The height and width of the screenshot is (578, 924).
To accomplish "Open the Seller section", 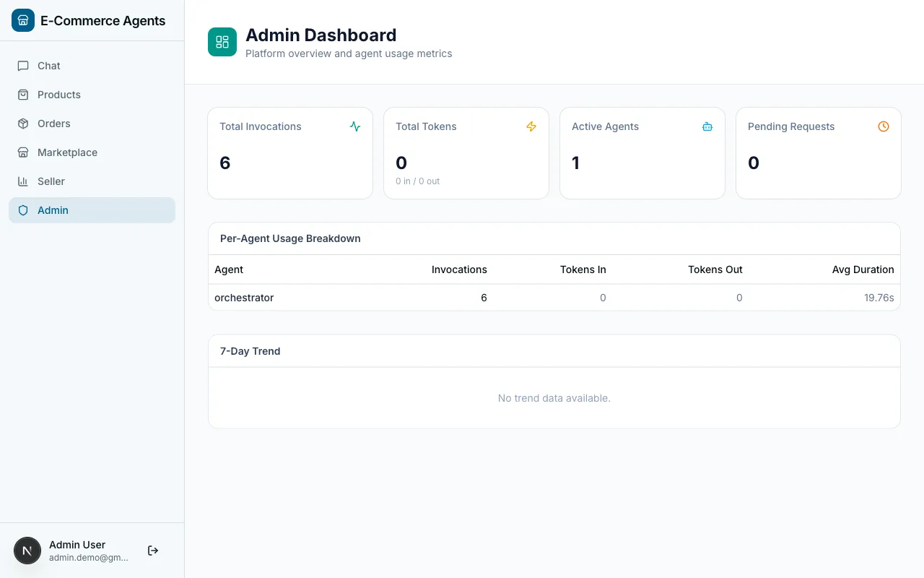I will (x=92, y=181).
